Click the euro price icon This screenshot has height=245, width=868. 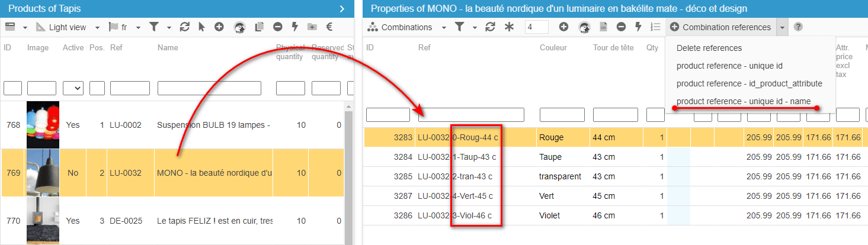coord(329,27)
